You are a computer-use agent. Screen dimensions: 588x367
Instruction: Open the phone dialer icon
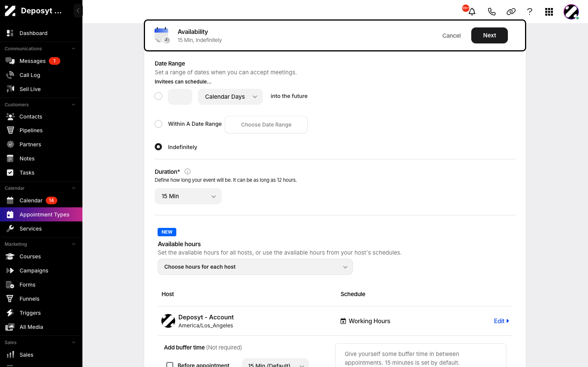(492, 12)
